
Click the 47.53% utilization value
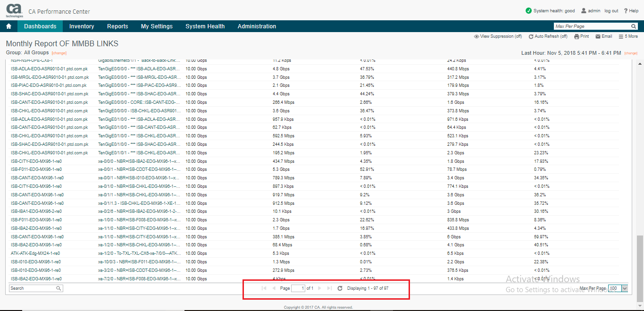point(367,69)
